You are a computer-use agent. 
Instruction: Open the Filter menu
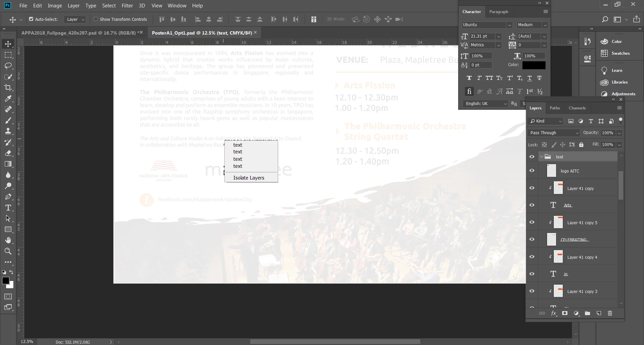coord(127,6)
